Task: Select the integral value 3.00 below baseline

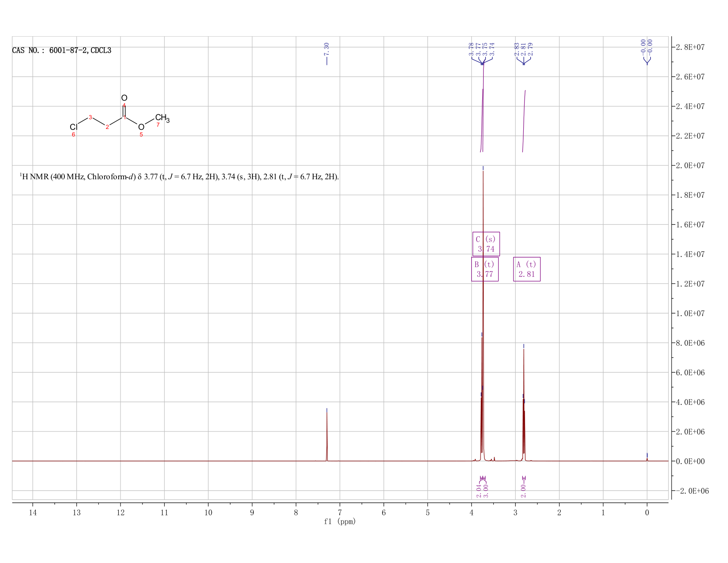Action: [486, 491]
